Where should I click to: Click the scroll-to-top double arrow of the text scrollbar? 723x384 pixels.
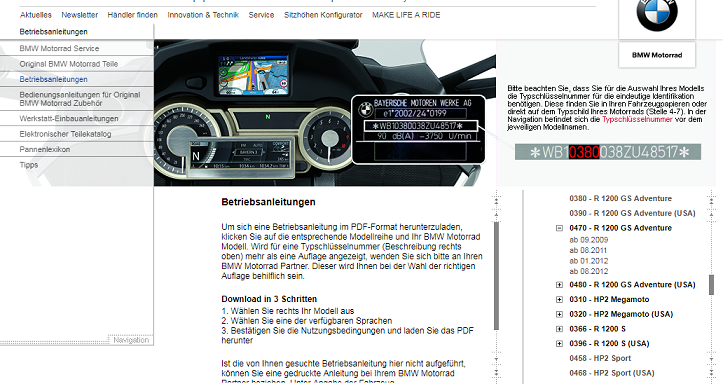click(496, 200)
